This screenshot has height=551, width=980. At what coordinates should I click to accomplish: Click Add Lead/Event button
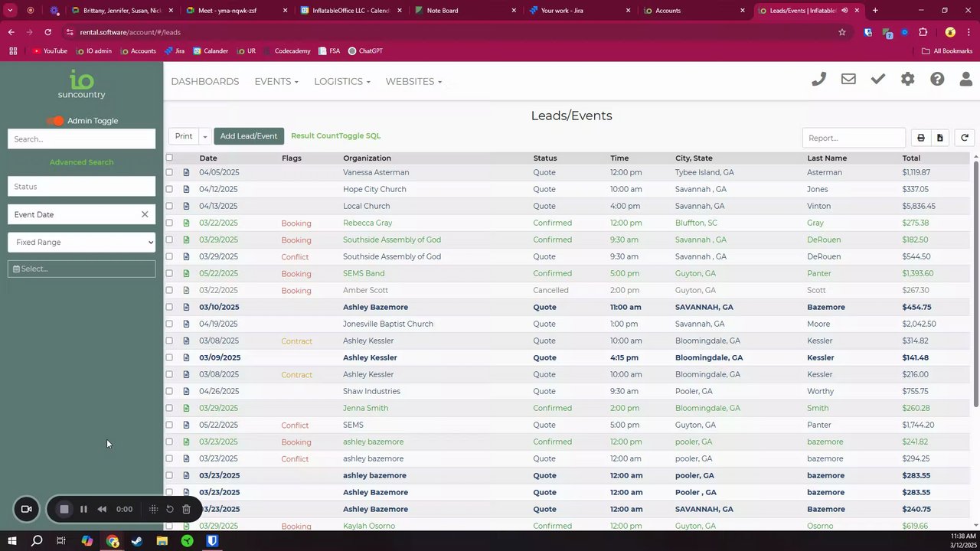click(x=249, y=136)
